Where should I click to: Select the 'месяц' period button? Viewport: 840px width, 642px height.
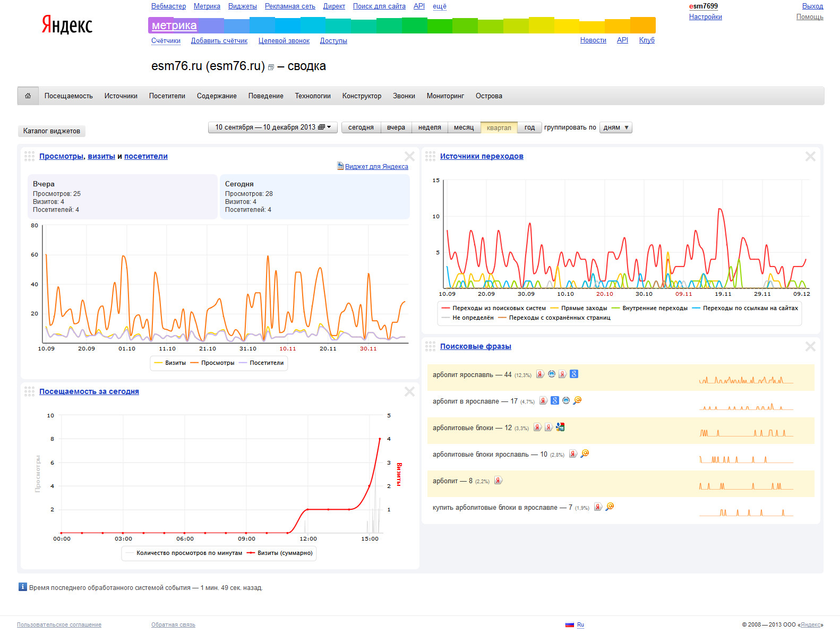(x=464, y=127)
